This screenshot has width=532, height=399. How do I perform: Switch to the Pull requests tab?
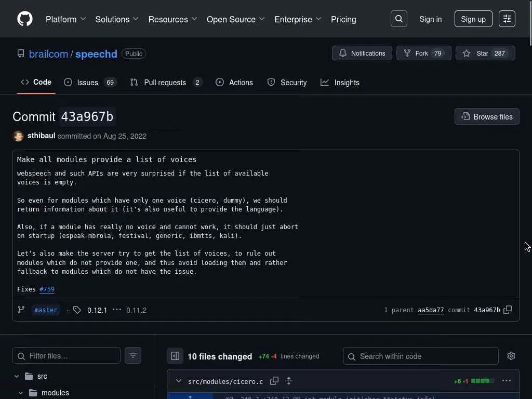166,83
